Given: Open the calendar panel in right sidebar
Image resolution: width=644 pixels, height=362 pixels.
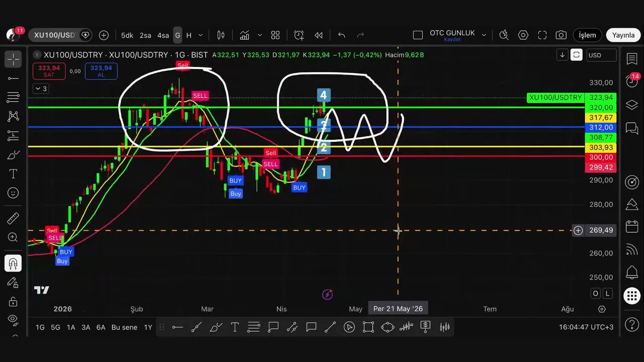Looking at the screenshot, I should (632, 227).
